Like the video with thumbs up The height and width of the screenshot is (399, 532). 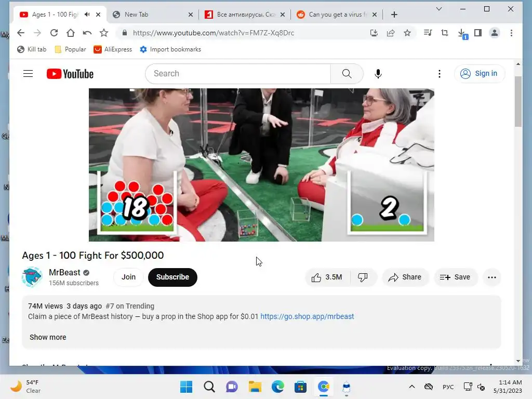(327, 277)
